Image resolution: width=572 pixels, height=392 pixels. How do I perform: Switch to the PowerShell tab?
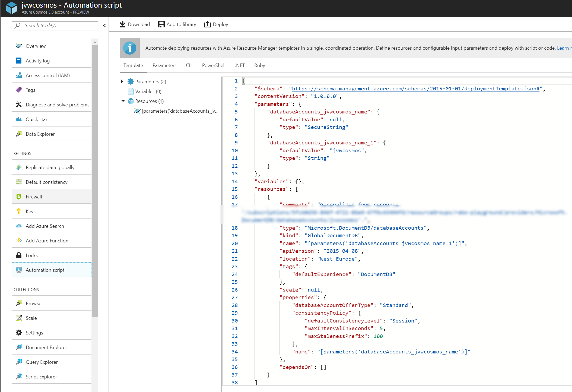(x=214, y=65)
